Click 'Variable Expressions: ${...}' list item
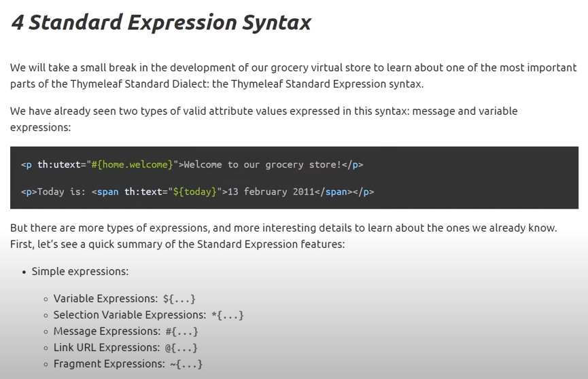The width and height of the screenshot is (588, 379). (124, 299)
